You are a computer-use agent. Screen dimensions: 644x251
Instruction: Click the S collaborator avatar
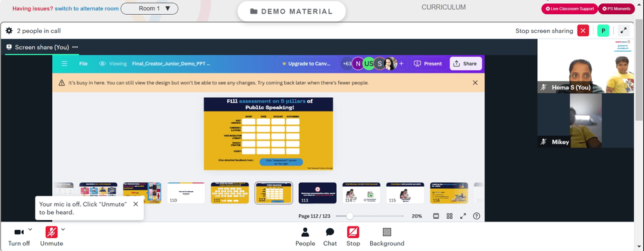(x=379, y=64)
